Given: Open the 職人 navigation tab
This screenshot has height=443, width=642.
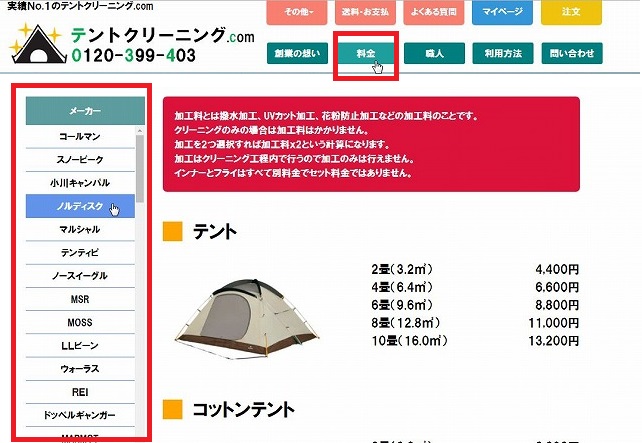Looking at the screenshot, I should tap(434, 53).
